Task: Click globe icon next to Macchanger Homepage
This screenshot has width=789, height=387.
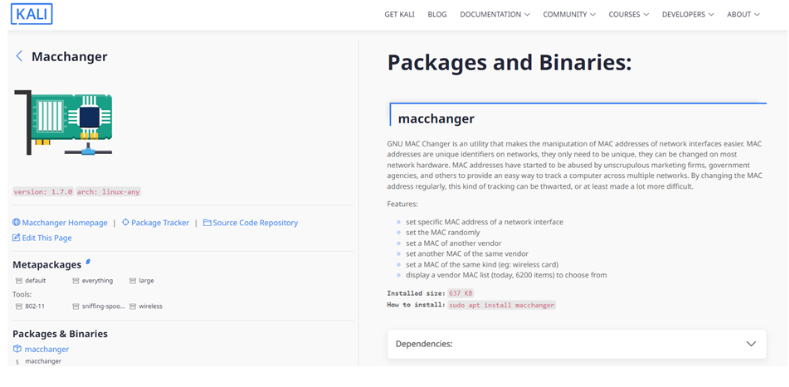Action: coord(16,222)
